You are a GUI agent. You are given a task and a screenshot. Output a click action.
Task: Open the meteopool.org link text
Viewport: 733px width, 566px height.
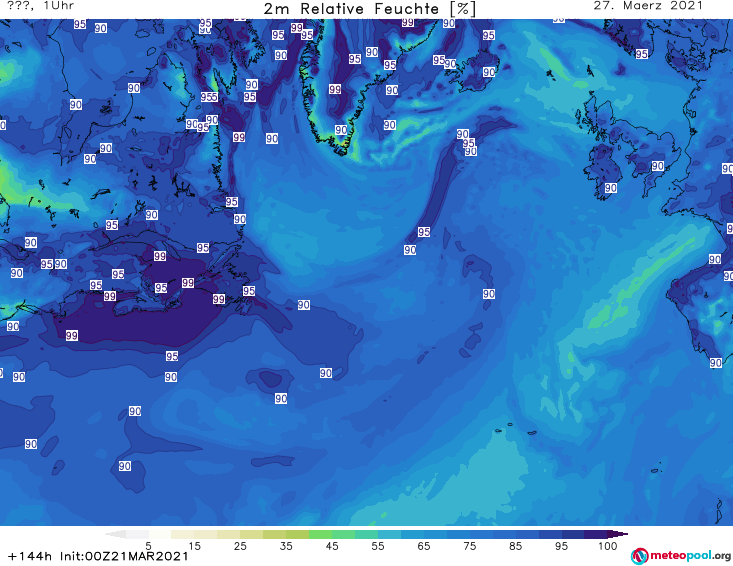(690, 556)
